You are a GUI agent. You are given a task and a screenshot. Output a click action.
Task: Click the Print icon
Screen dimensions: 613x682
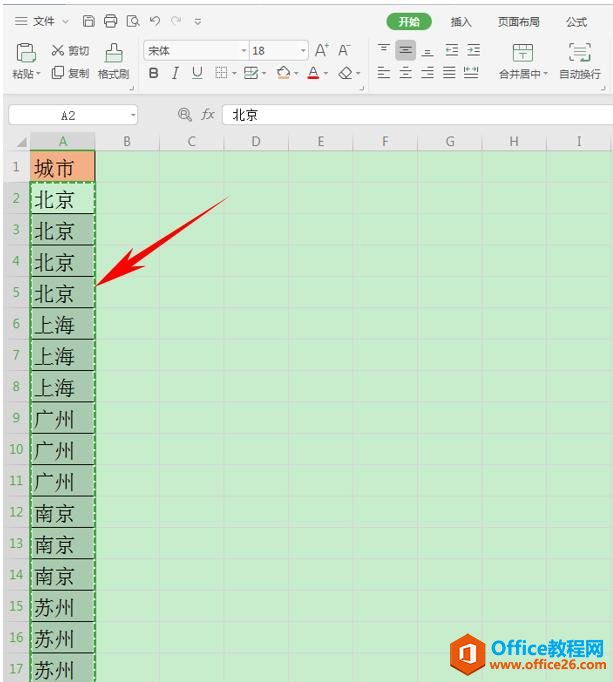tap(111, 21)
